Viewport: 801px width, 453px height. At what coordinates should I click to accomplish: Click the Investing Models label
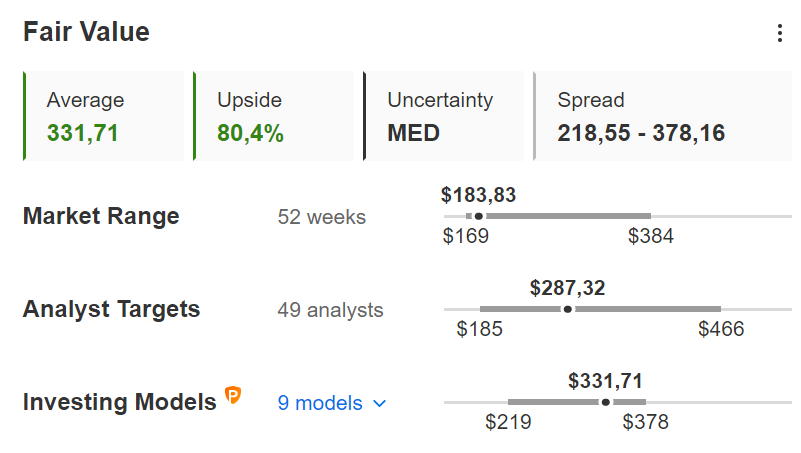pos(120,402)
